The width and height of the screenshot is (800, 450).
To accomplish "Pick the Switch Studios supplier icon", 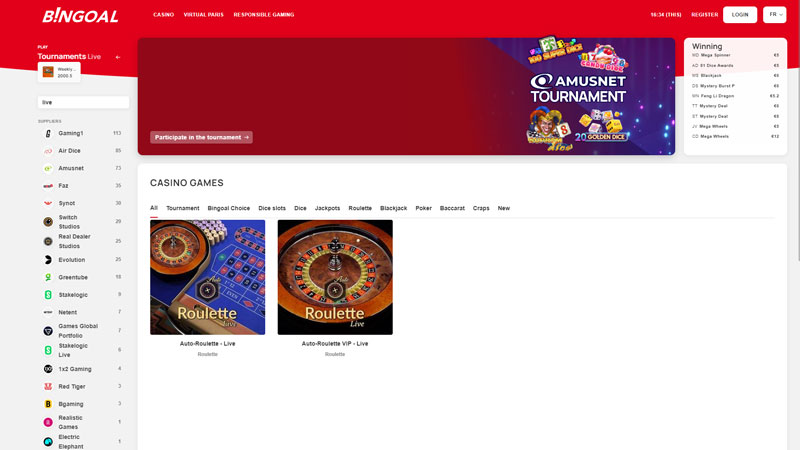I will point(48,222).
